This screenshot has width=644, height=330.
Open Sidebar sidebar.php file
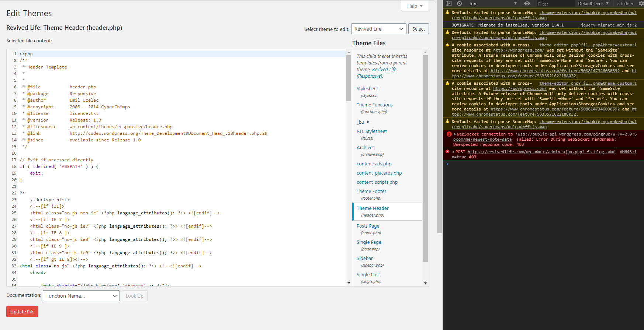tap(364, 259)
